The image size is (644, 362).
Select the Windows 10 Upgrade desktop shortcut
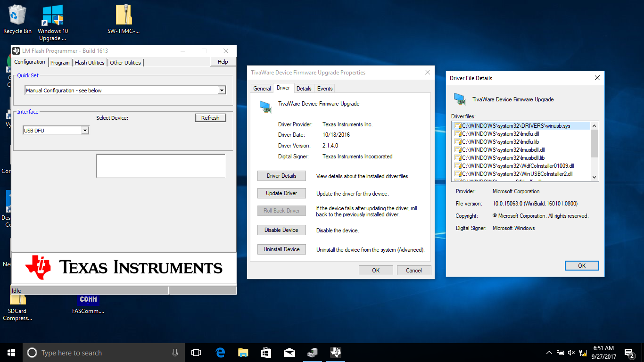pyautogui.click(x=53, y=23)
